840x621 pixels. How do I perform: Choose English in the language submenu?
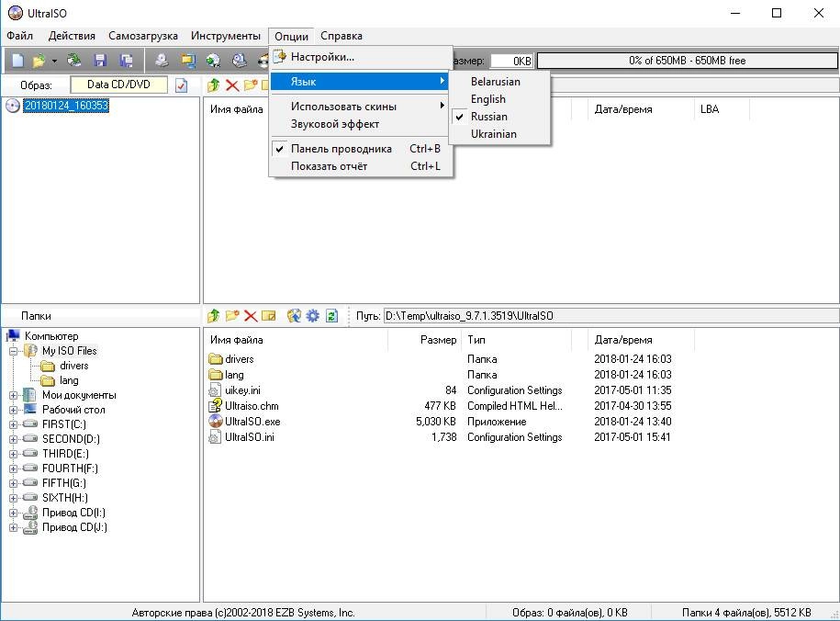tap(499, 99)
